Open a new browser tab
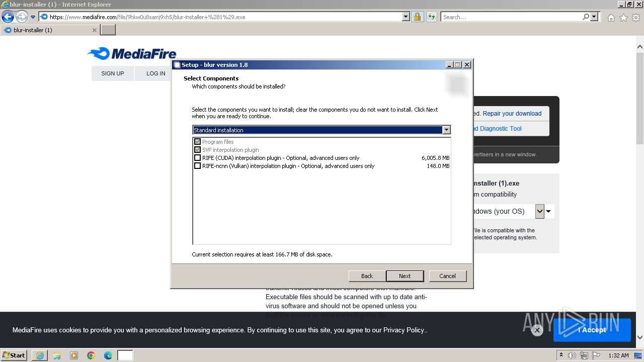Viewport: 644px width, 362px height. point(108,30)
